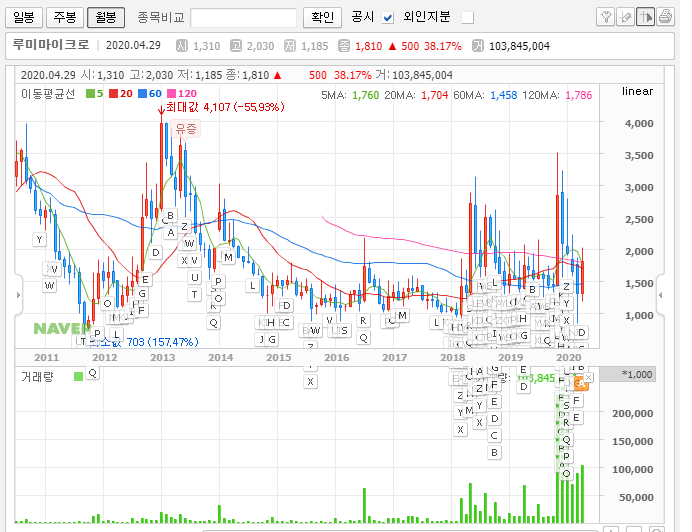
Task: Open the orange A disclosure marker
Action: tap(581, 384)
